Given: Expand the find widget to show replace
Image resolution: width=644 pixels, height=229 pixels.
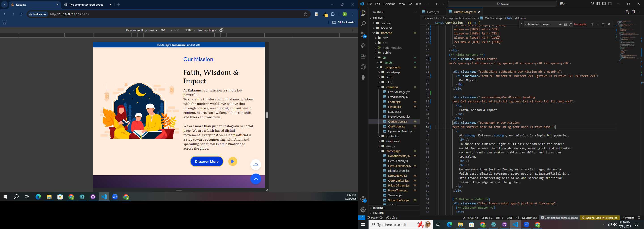Looking at the screenshot, I should 521,24.
